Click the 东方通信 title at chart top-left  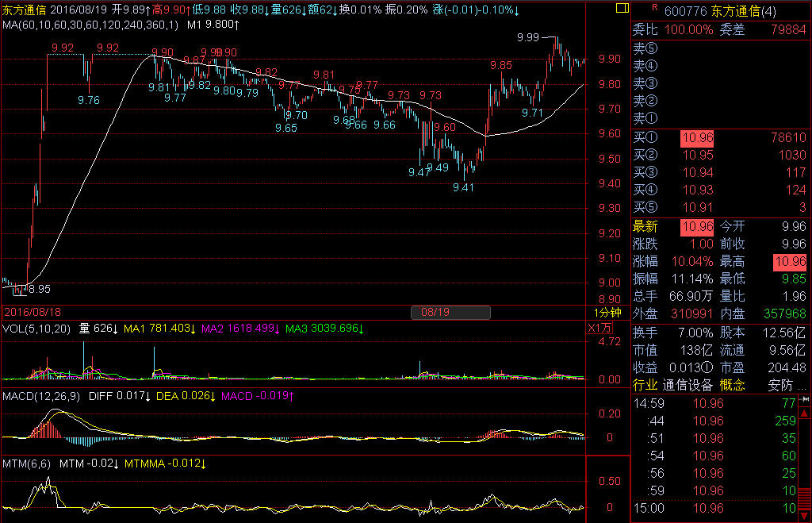[25, 10]
